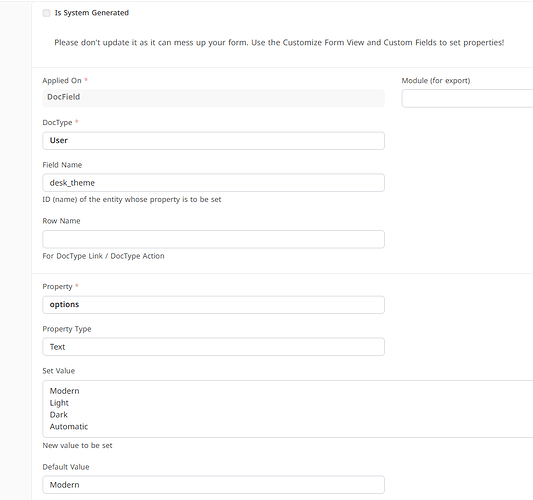Click the Customize Form View warning message

(279, 42)
